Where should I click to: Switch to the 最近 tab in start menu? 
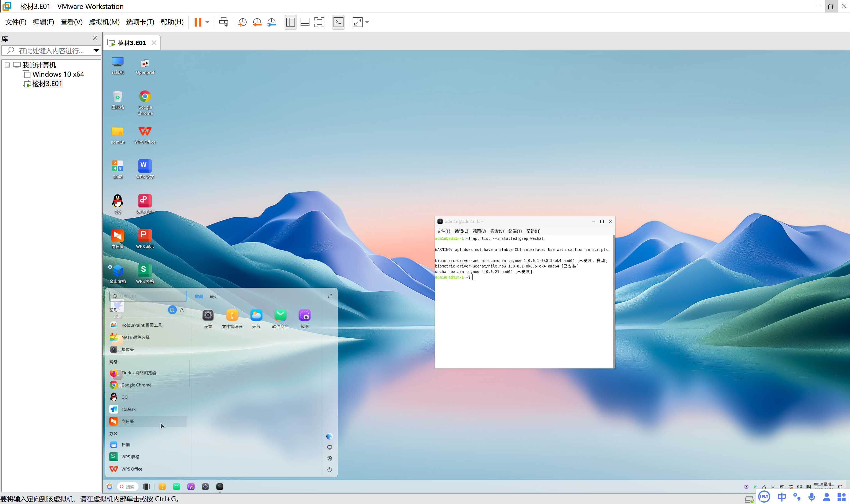214,297
